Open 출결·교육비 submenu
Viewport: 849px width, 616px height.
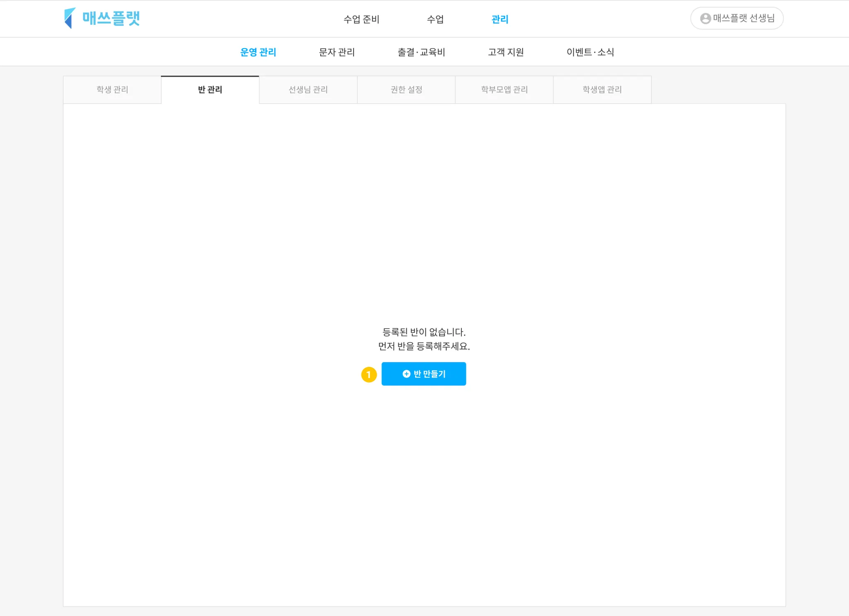[x=421, y=52]
